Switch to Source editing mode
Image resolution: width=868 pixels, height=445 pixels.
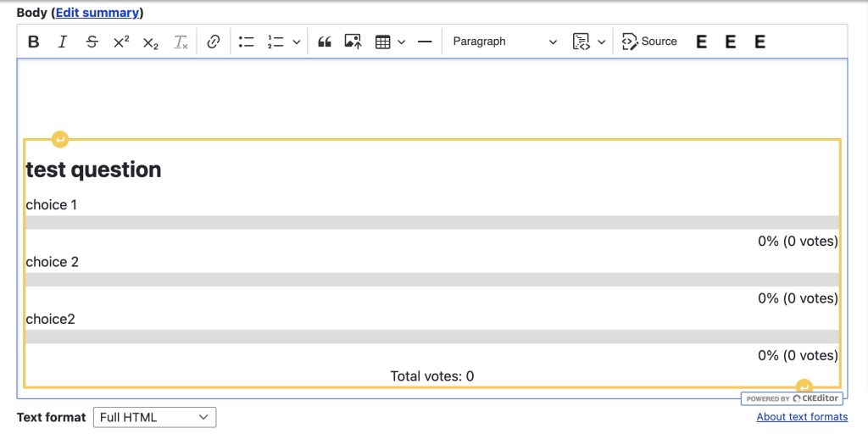click(650, 42)
